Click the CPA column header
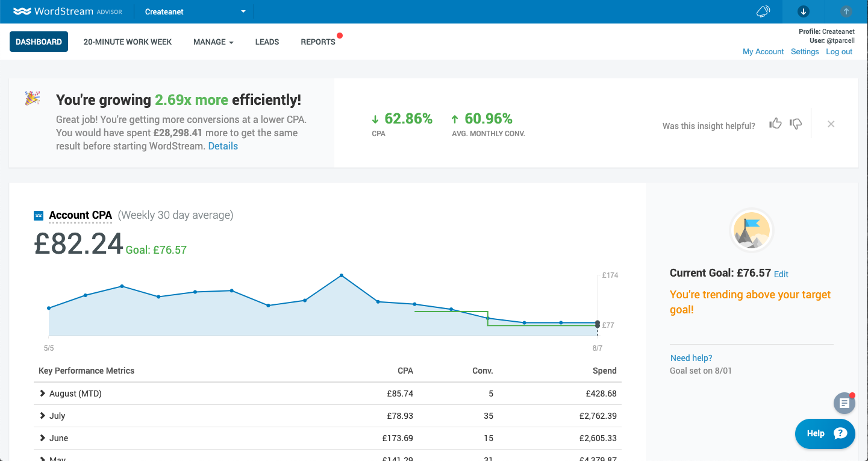Image resolution: width=868 pixels, height=461 pixels. 405,371
